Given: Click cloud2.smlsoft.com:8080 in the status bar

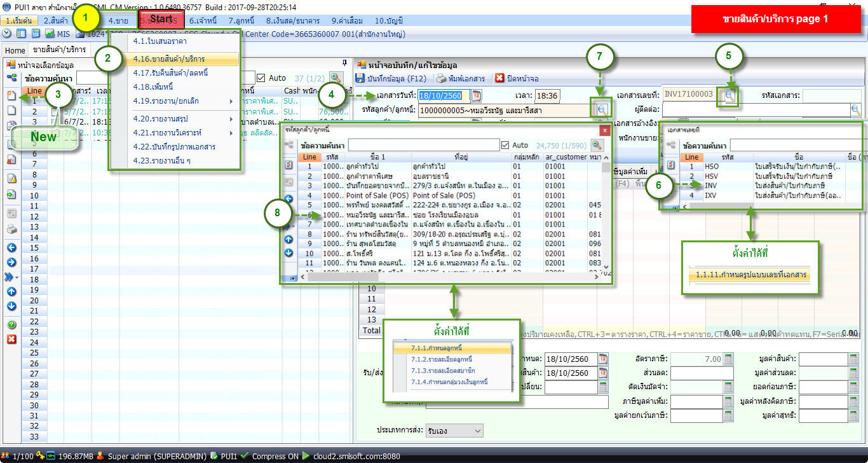Looking at the screenshot, I should click(356, 456).
